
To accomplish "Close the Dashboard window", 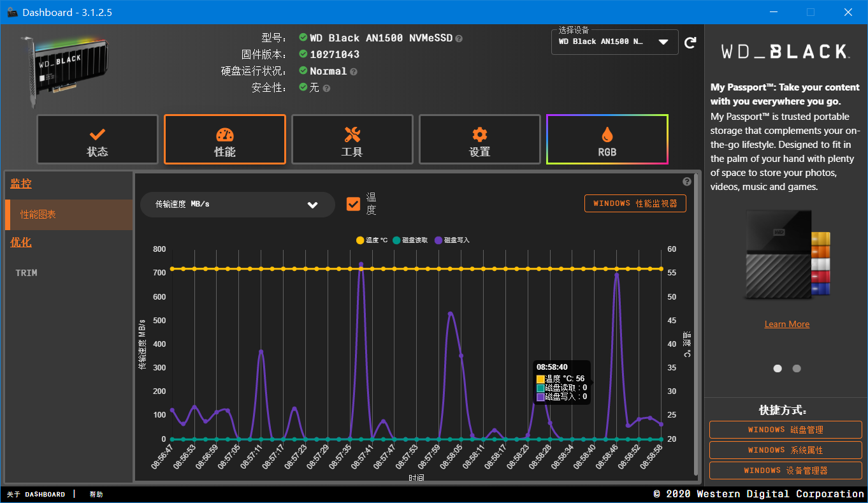I will coord(848,12).
